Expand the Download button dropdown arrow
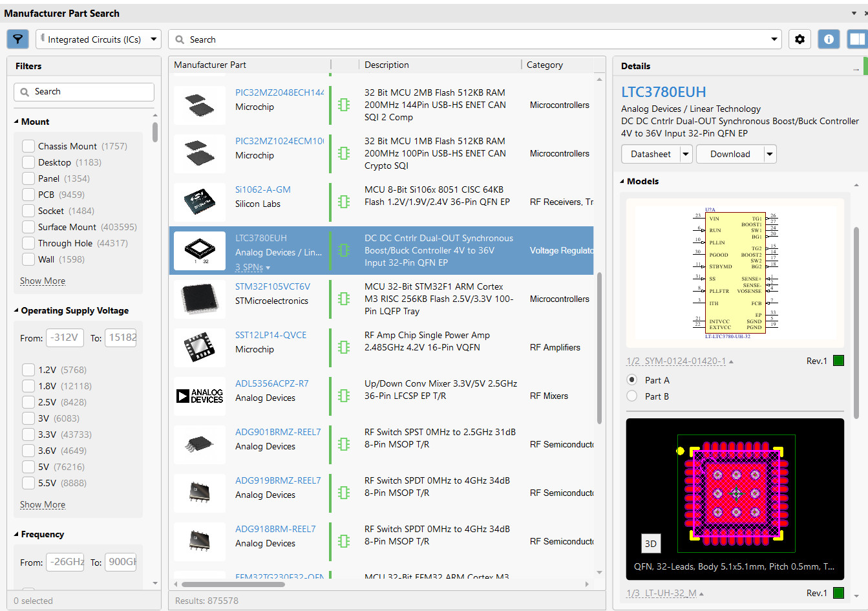Screen dimensions: 868x611 coord(769,154)
